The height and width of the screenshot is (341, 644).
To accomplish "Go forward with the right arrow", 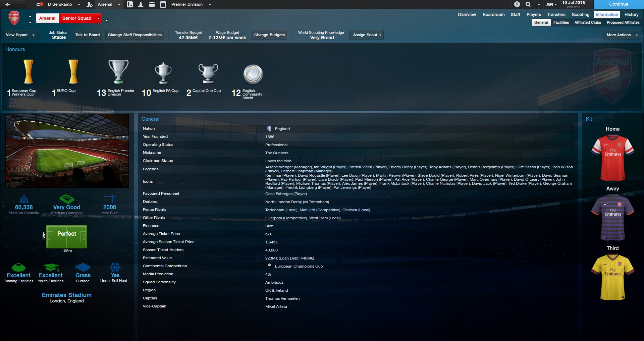I will (x=21, y=4).
